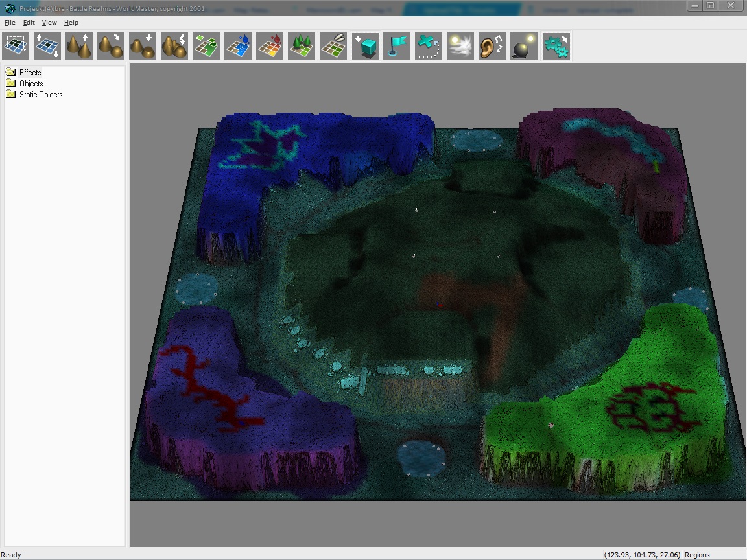
Task: Select the teal cross path tool
Action: tap(429, 46)
